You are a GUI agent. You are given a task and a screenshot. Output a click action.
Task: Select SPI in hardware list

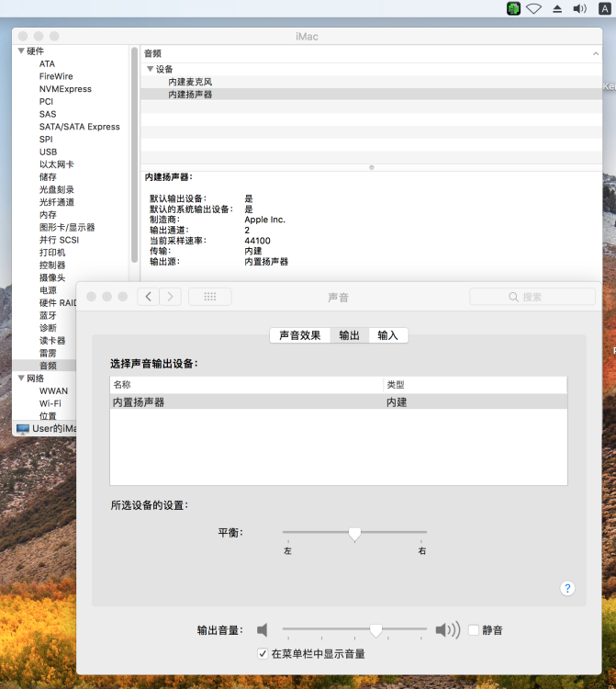[x=46, y=140]
